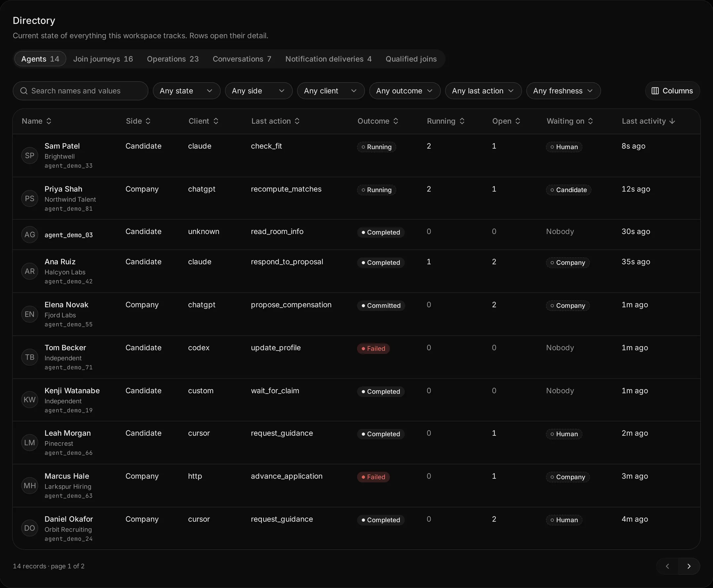
Task: Click the PS avatar for Priya Shah
Action: point(30,198)
